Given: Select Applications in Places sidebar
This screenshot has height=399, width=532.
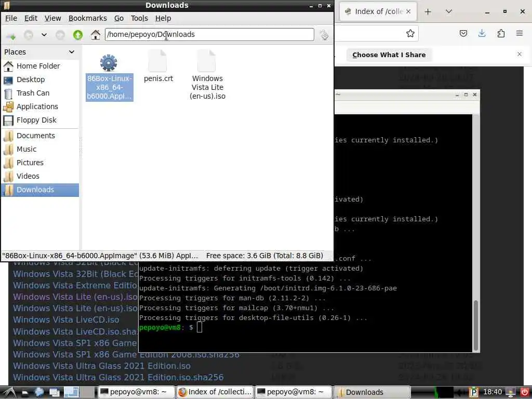Looking at the screenshot, I should [40, 107].
